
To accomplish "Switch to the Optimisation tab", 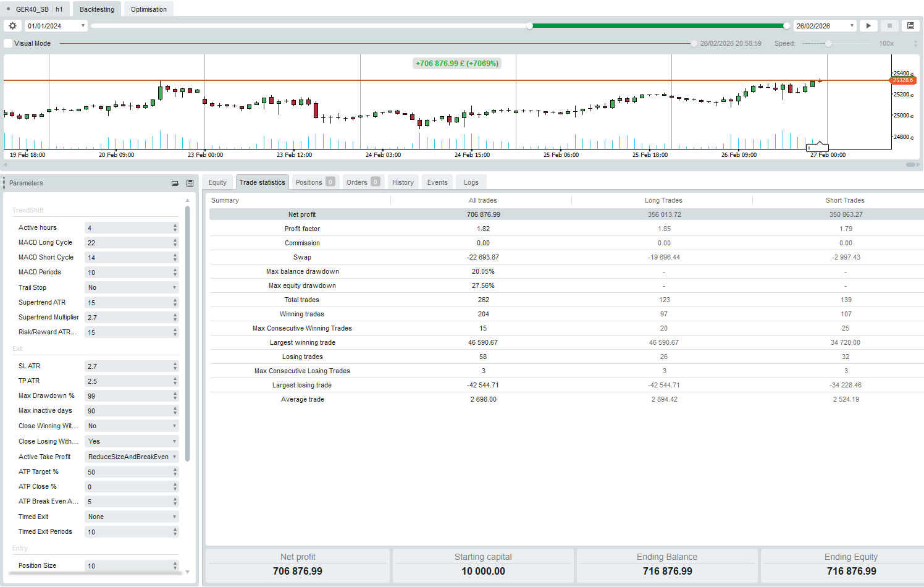I will (x=148, y=10).
